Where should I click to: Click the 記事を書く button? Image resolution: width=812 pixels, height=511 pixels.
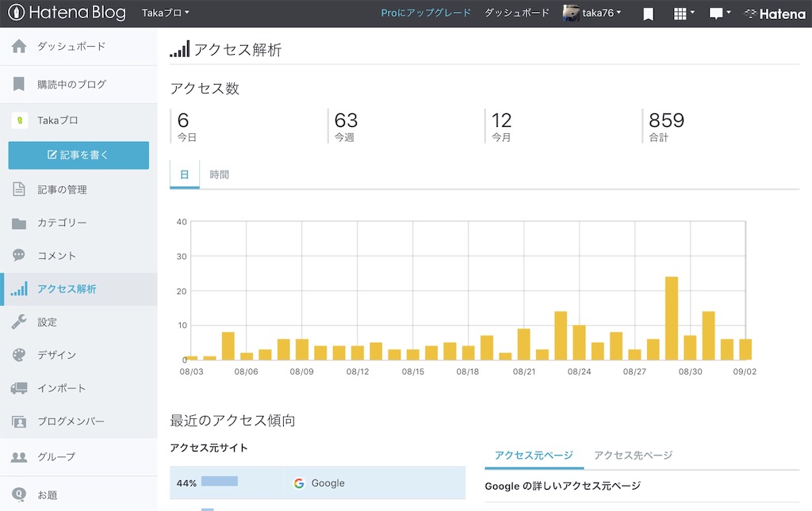pyautogui.click(x=79, y=155)
